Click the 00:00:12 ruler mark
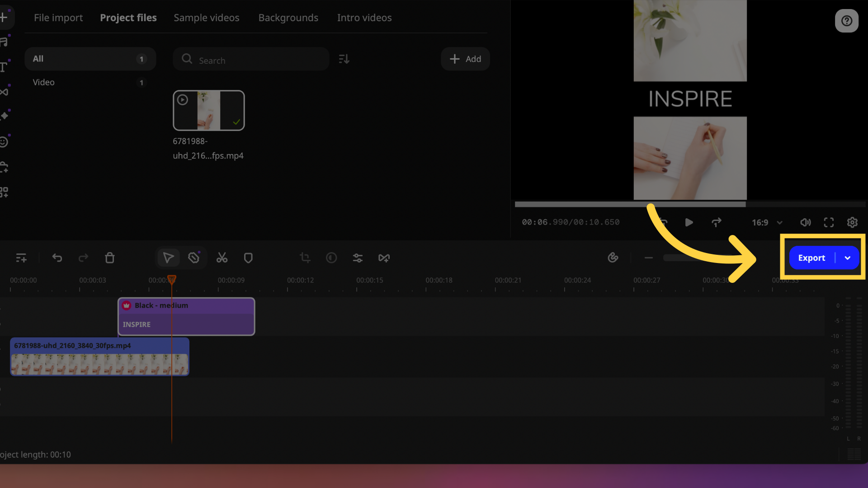 tap(300, 280)
